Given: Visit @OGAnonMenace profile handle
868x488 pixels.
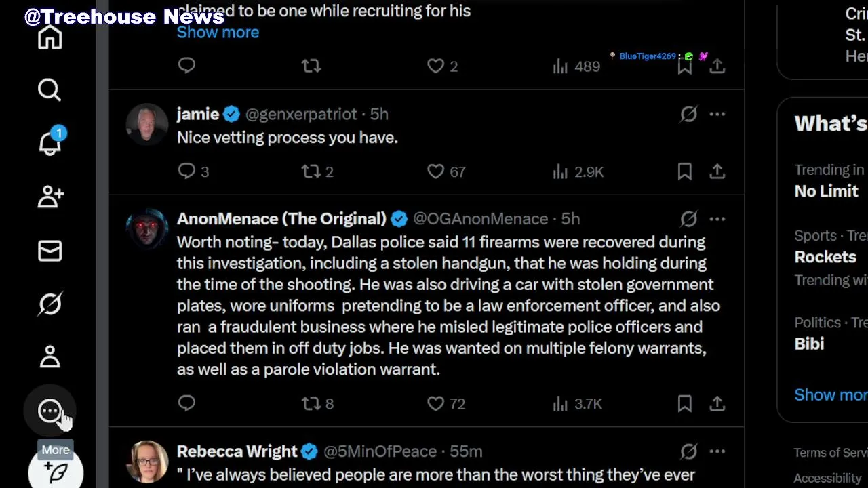Looking at the screenshot, I should (480, 219).
